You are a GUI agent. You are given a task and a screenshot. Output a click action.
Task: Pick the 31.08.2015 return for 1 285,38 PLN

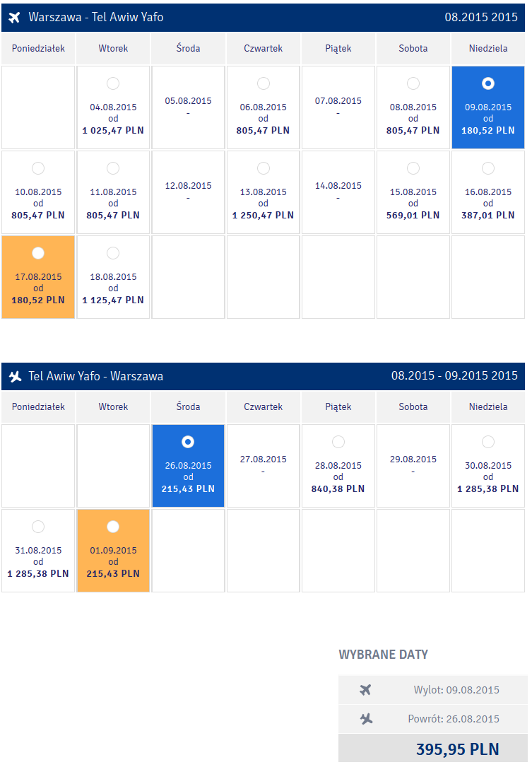(38, 527)
